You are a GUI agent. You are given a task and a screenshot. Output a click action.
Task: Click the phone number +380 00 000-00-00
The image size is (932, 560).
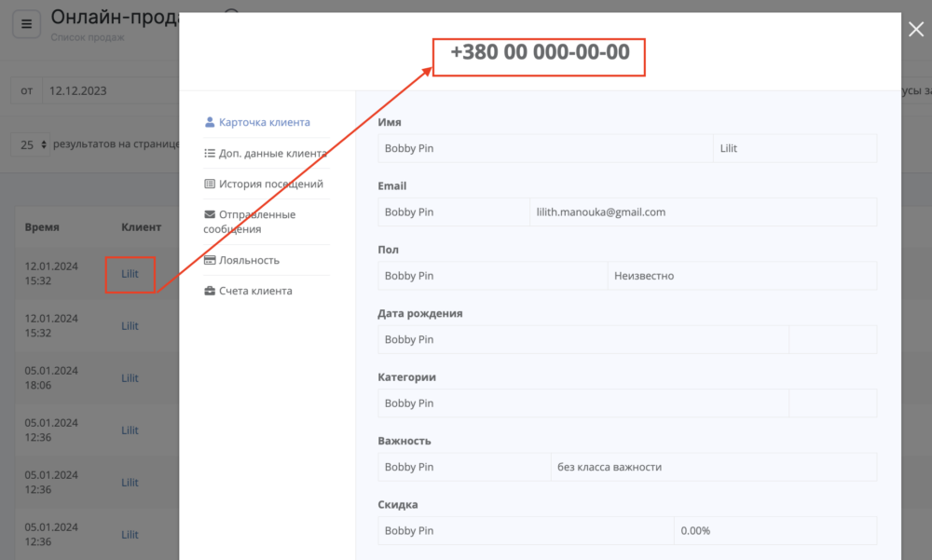(540, 52)
